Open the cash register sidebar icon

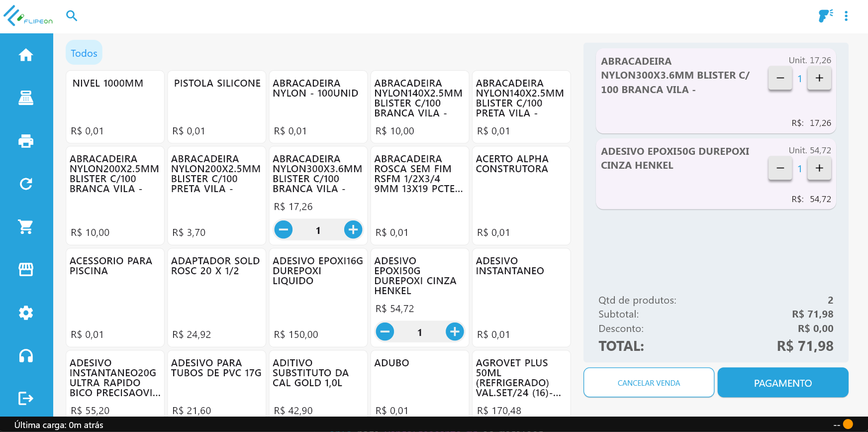[x=26, y=98]
